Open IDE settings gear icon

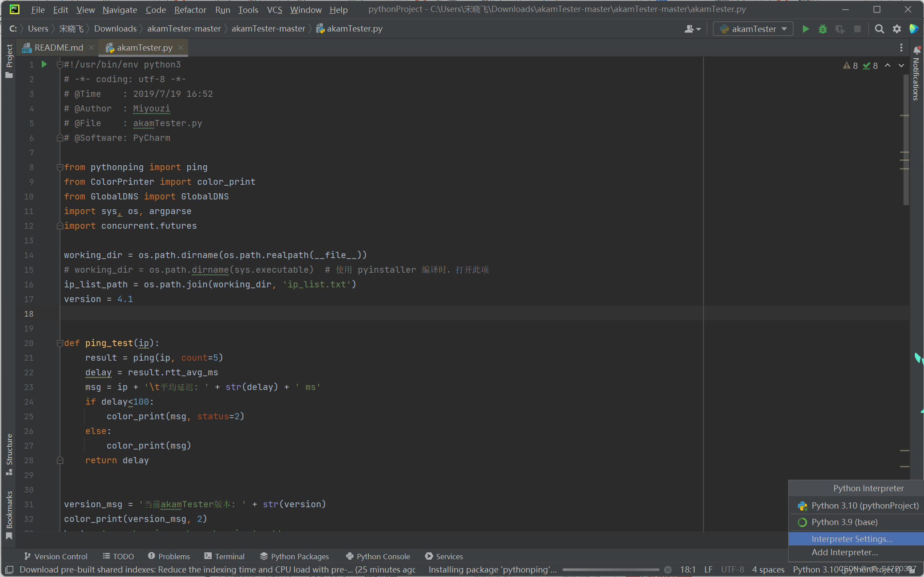click(896, 29)
